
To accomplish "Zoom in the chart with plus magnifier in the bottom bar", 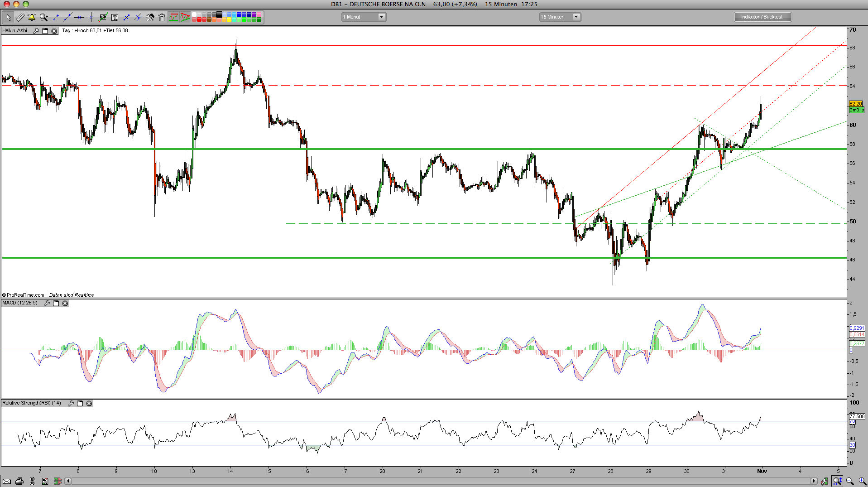I will click(862, 481).
